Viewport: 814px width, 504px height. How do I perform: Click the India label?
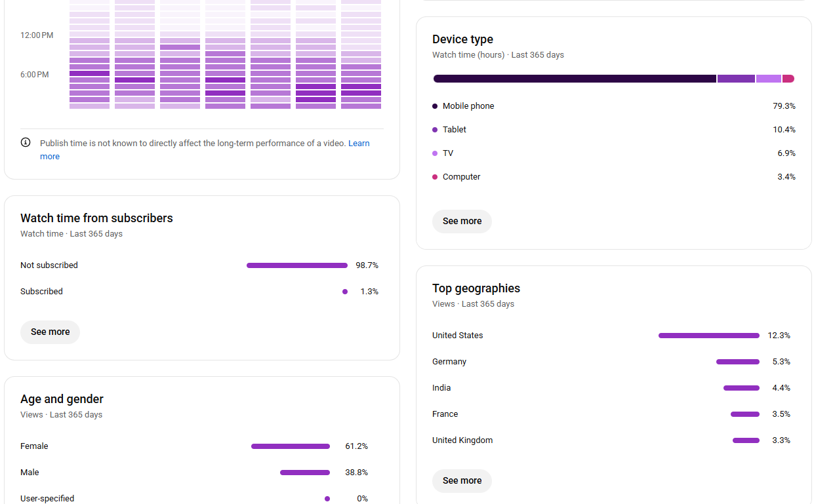click(x=441, y=388)
